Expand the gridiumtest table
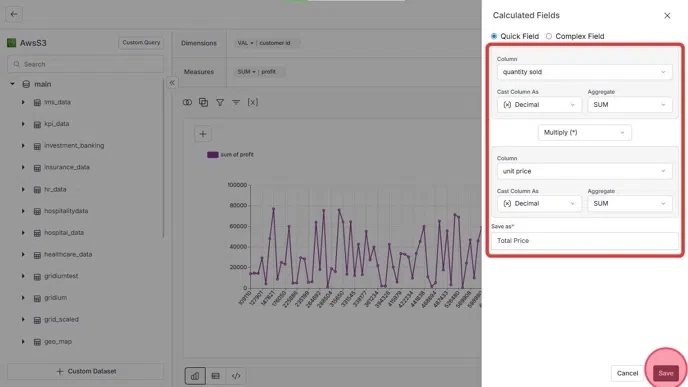This screenshot has height=387, width=688. tap(23, 276)
